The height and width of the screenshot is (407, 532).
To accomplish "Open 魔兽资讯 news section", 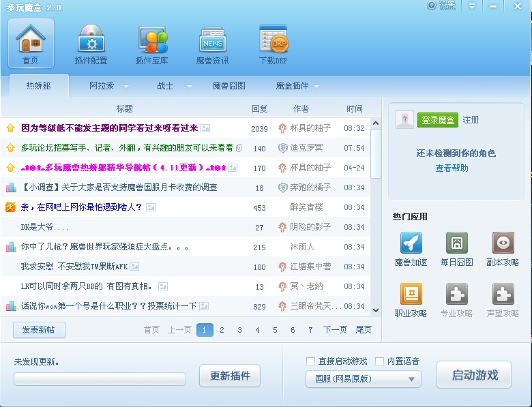I will [212, 45].
